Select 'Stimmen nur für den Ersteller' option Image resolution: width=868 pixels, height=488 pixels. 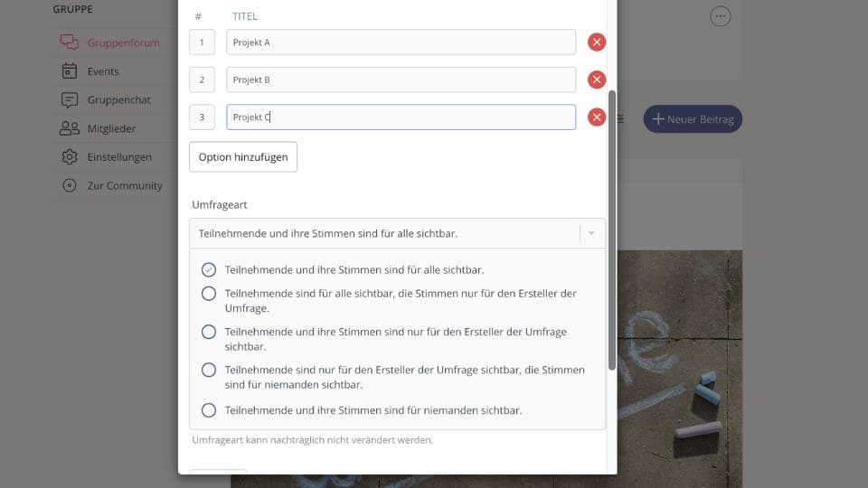(x=209, y=293)
